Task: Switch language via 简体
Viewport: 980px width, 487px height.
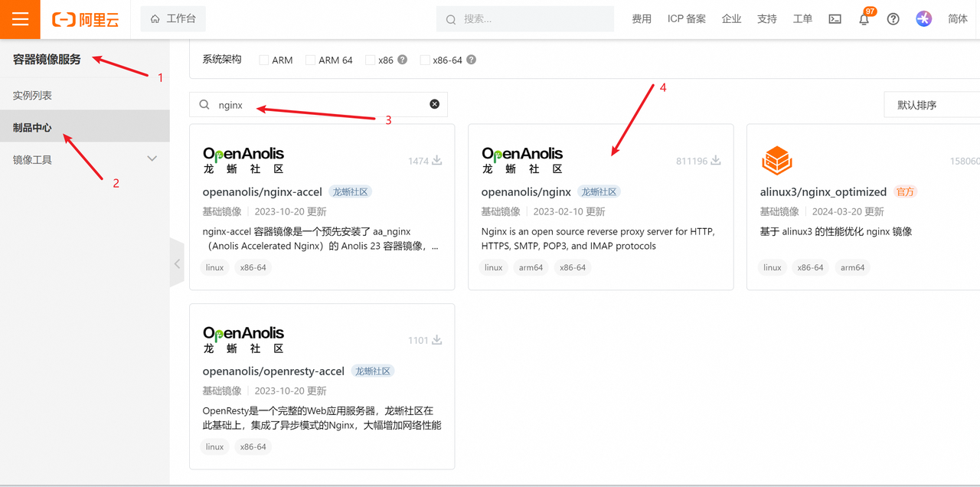Action: point(958,19)
